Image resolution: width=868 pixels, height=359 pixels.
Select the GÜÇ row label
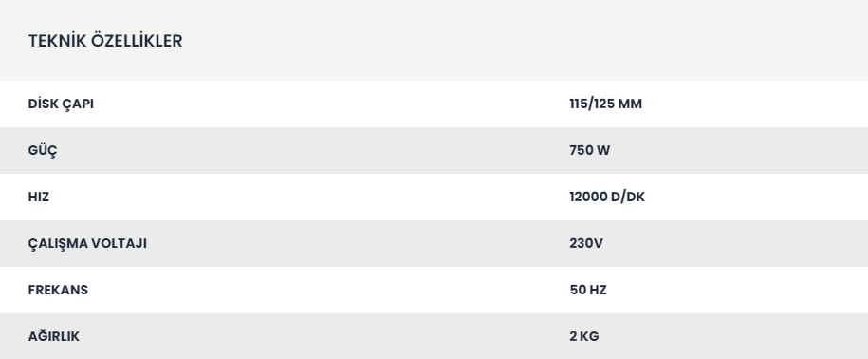coord(43,151)
